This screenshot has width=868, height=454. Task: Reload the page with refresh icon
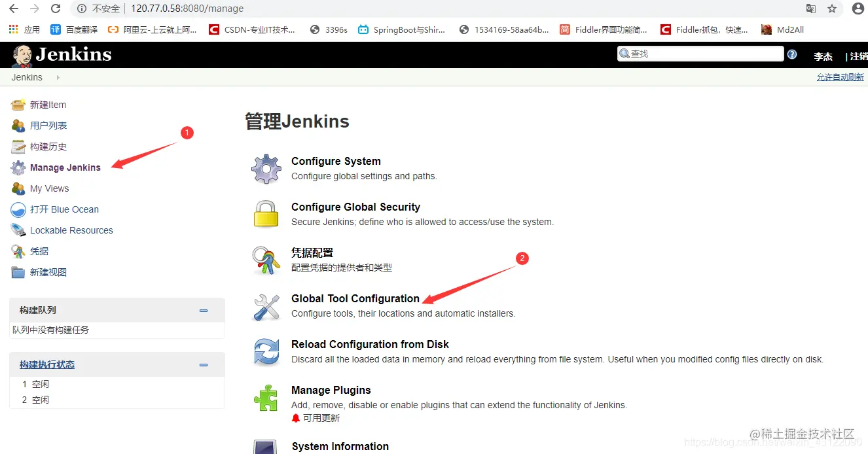point(56,9)
